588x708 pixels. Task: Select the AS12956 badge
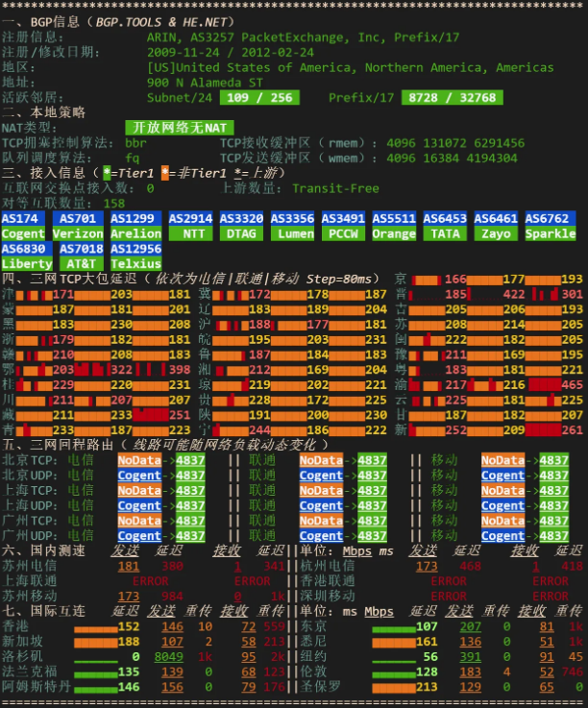(135, 249)
